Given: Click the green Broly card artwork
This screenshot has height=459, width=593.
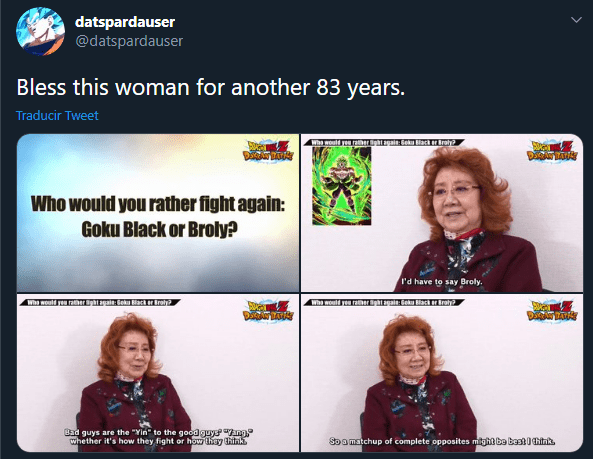Looking at the screenshot, I should point(342,186).
